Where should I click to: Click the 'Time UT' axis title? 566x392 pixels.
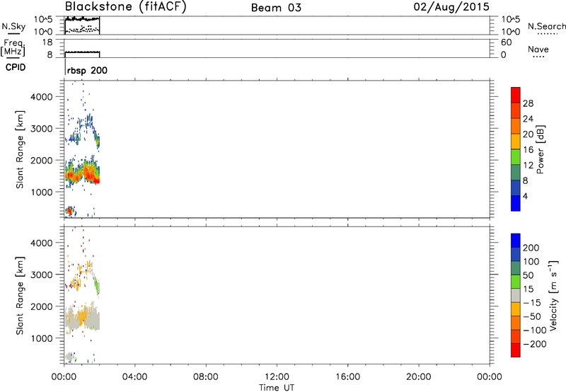(x=277, y=388)
